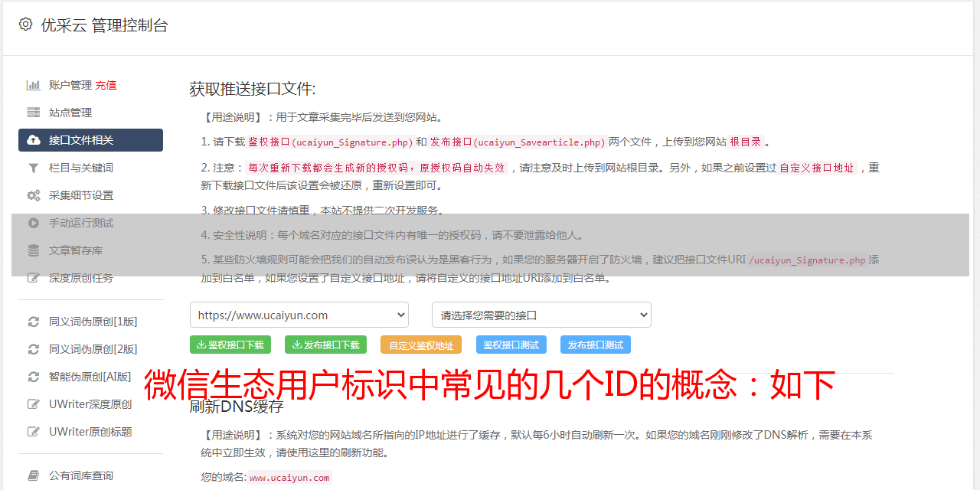Click the 优采云 管理控制台 title
The image size is (980, 490).
click(104, 25)
